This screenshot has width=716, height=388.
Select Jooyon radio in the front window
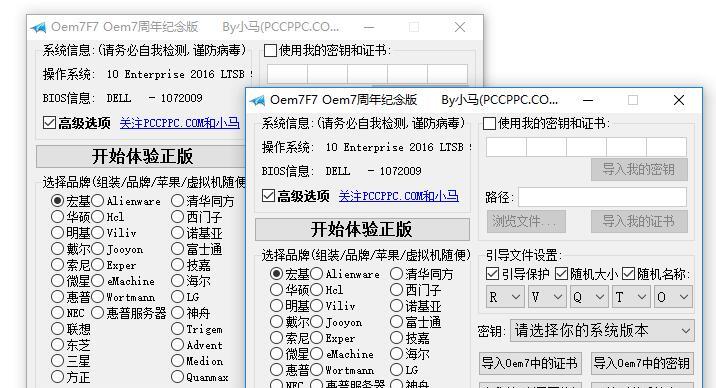click(x=316, y=322)
